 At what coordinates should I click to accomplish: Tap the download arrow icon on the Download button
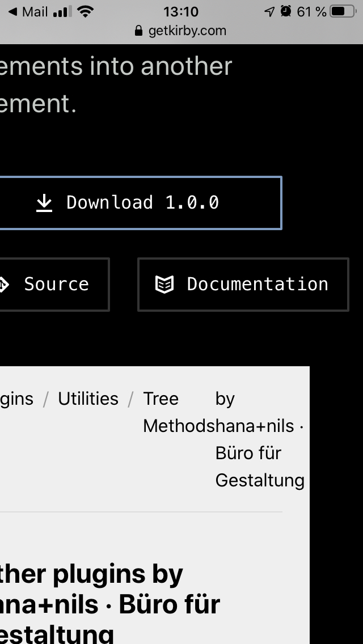(45, 202)
